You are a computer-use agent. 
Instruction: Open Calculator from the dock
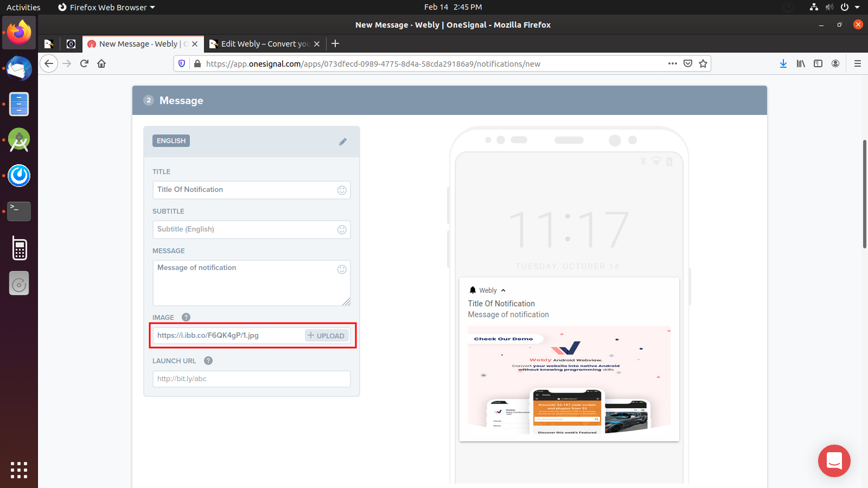tap(19, 248)
